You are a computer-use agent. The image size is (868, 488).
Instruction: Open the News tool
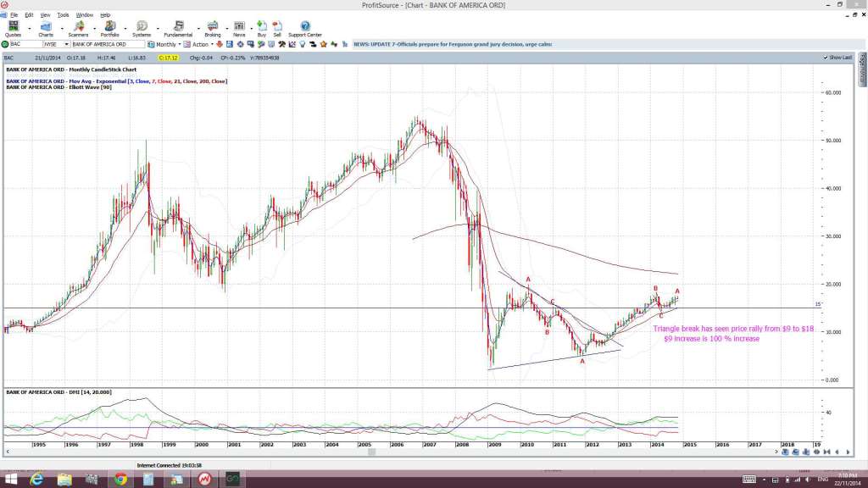pos(239,29)
